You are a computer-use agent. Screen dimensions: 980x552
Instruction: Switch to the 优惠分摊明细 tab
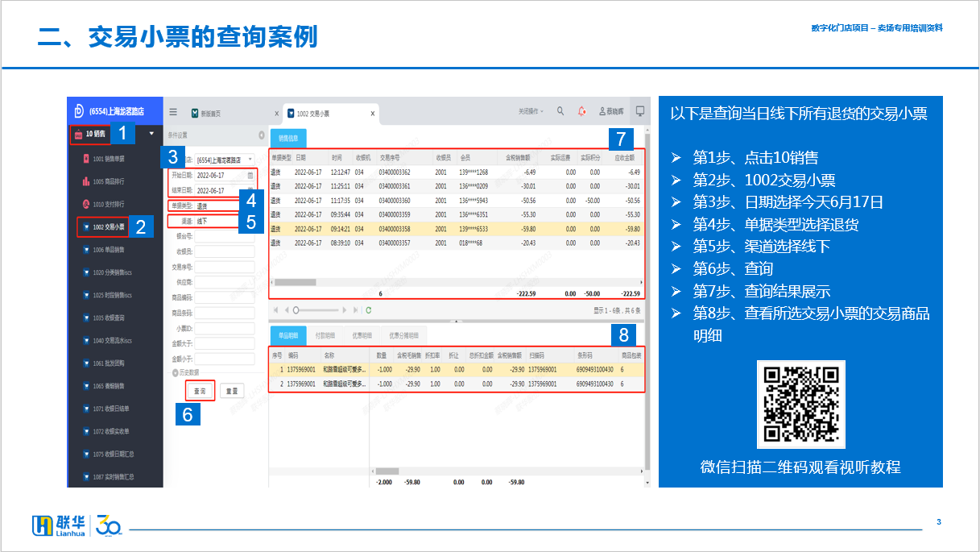403,335
